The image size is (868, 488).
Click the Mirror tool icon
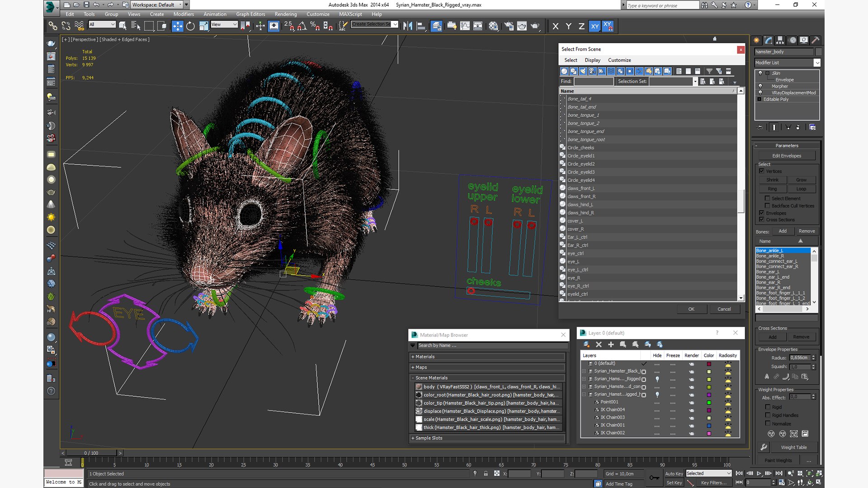point(408,26)
